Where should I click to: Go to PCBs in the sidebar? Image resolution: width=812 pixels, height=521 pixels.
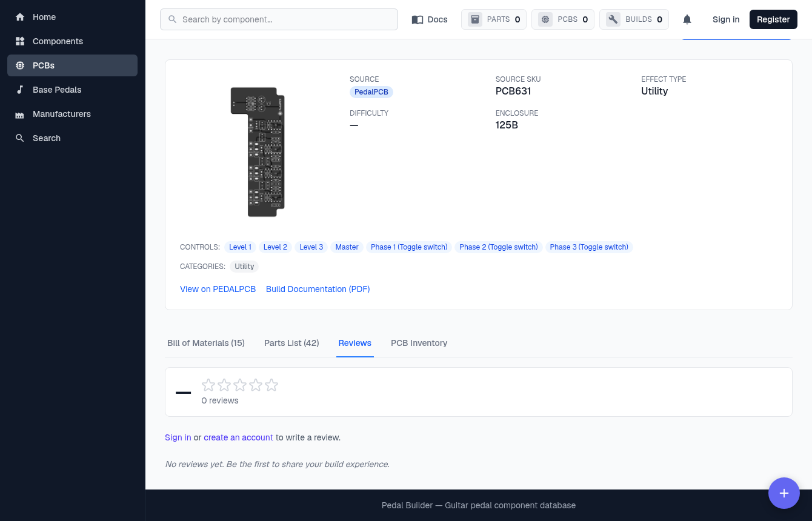pyautogui.click(x=72, y=65)
